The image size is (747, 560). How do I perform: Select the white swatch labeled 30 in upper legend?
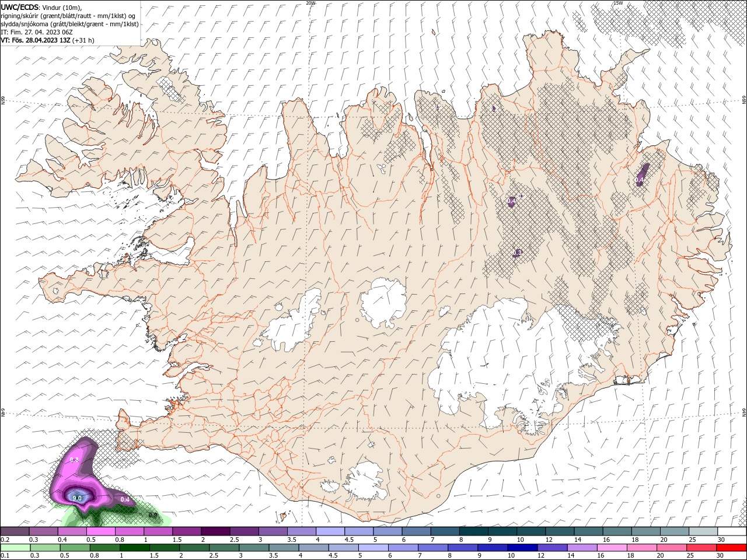pyautogui.click(x=732, y=531)
